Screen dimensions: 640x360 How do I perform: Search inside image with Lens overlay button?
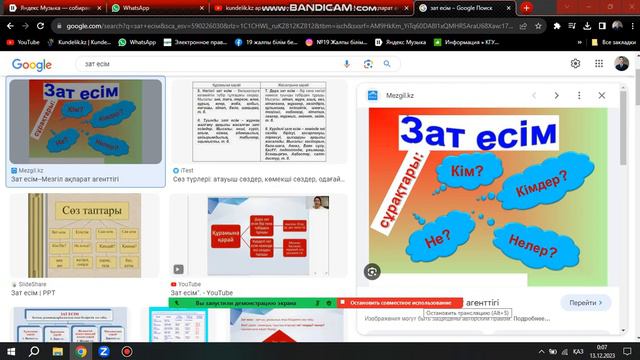(372, 272)
